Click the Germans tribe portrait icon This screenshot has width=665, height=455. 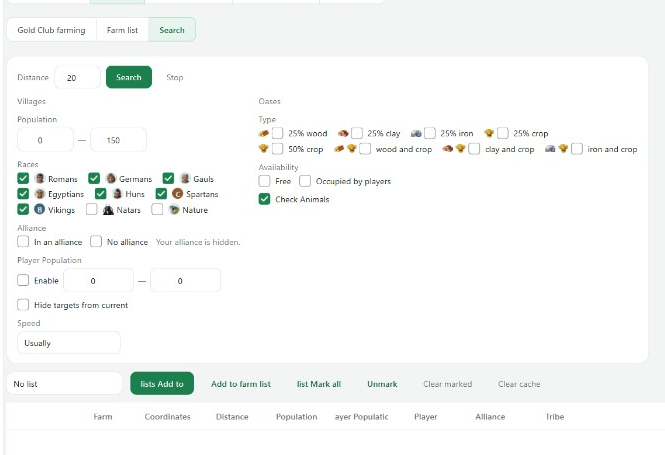(111, 179)
